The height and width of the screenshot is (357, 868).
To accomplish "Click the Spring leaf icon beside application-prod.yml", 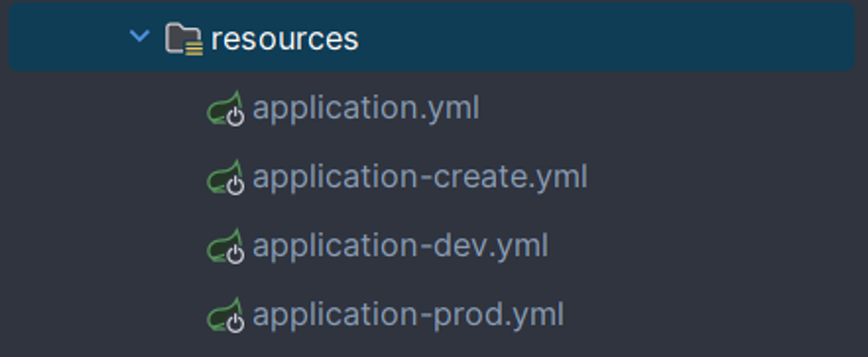I will pos(222,313).
